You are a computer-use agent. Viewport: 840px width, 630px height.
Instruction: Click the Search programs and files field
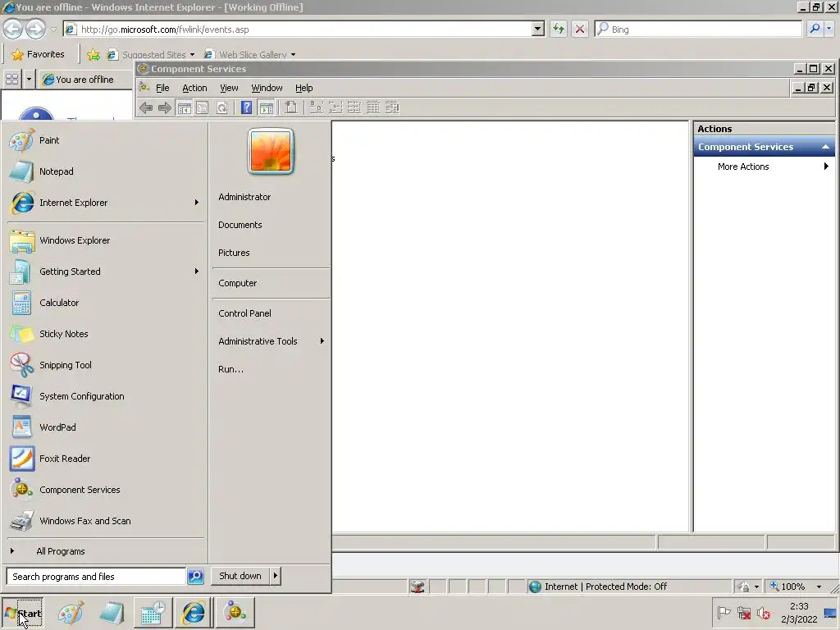pyautogui.click(x=97, y=577)
